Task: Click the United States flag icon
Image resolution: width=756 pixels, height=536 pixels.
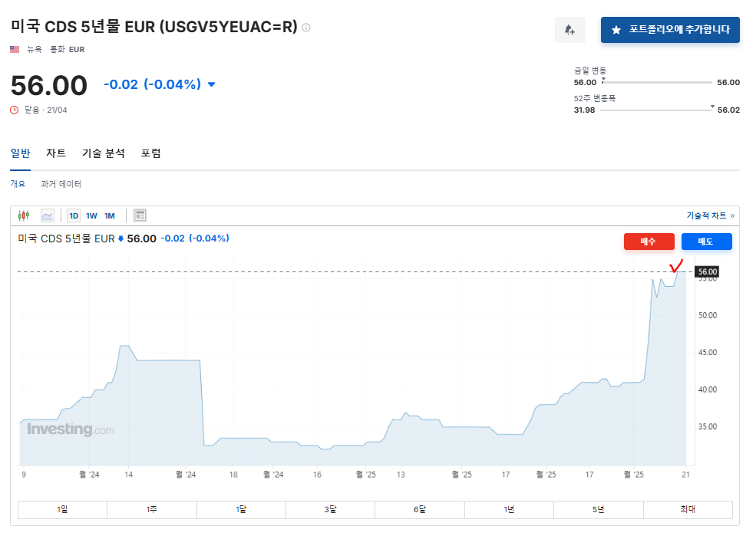Action: 15,49
